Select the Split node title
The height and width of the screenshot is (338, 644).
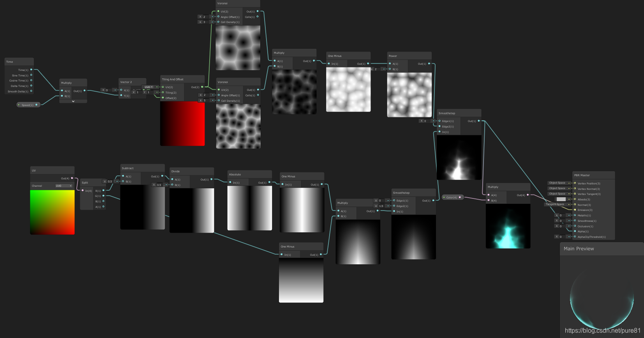point(85,182)
